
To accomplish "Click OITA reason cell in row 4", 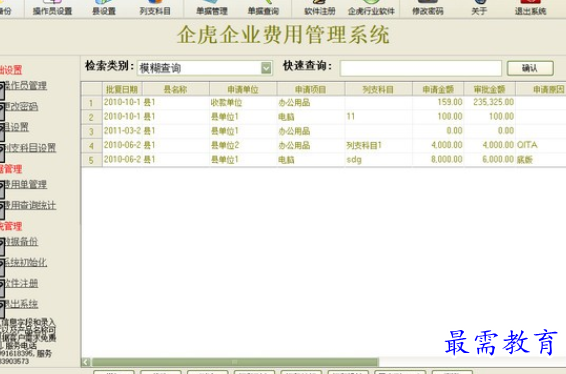I will tap(541, 145).
